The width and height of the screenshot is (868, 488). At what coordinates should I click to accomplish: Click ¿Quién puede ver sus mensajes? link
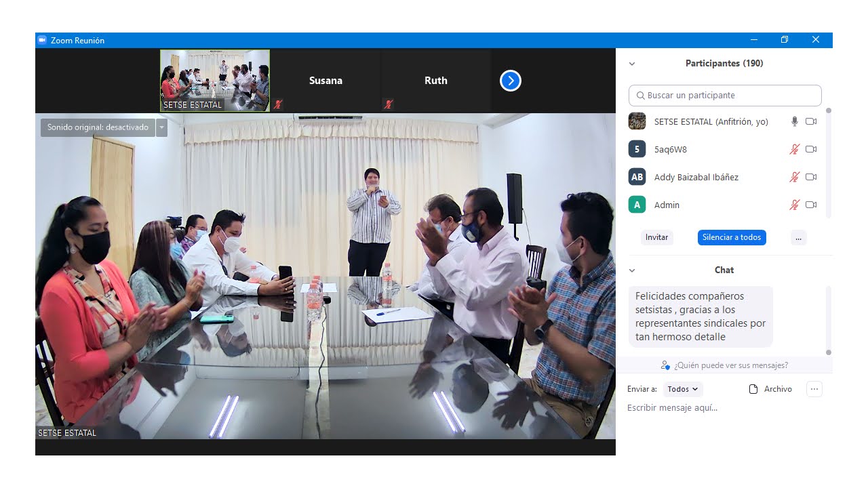(x=731, y=365)
